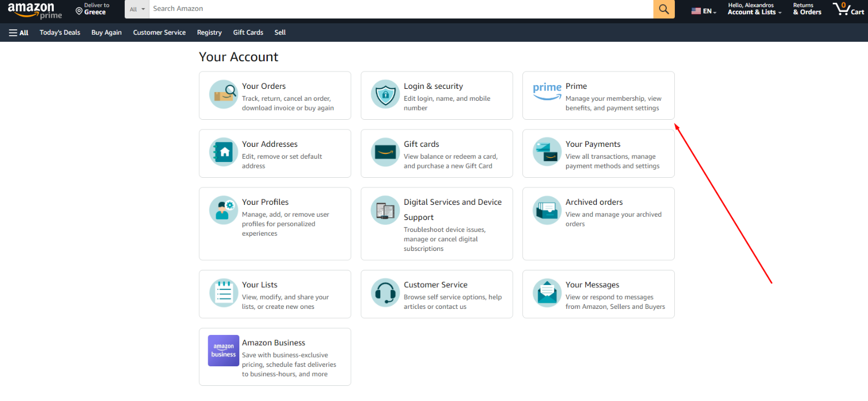Screen dimensions: 868x401
Task: Expand the Account & Lists dropdown
Action: [x=754, y=9]
